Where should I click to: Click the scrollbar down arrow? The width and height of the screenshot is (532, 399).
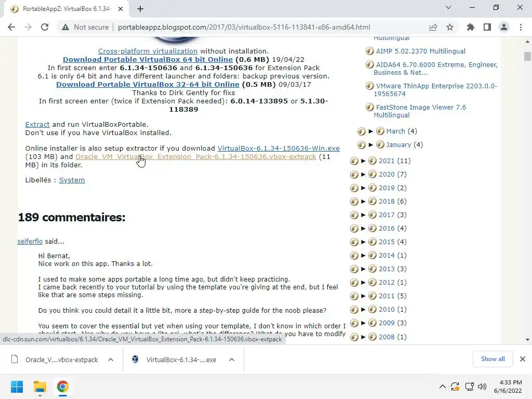[x=527, y=340]
